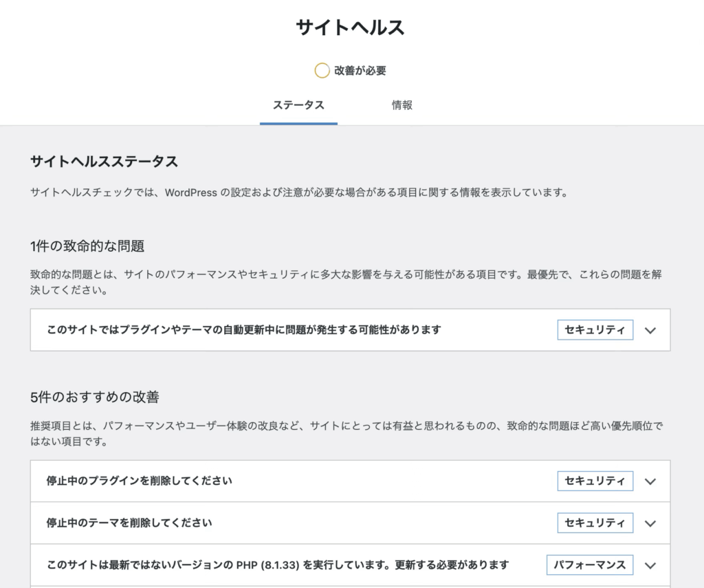Switch to the 情報 tab

(x=402, y=105)
